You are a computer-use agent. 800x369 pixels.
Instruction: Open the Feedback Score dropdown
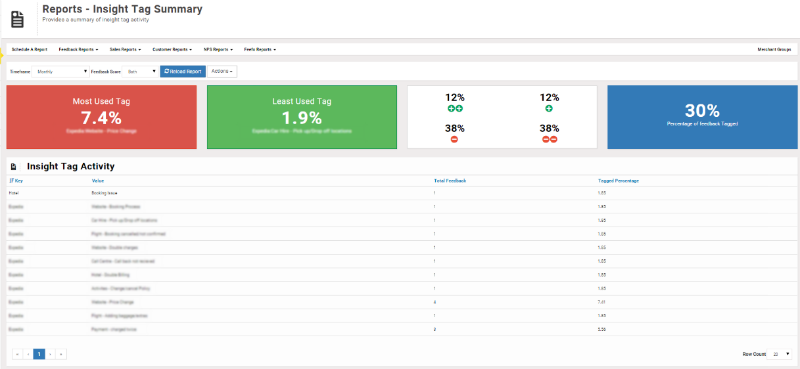139,72
